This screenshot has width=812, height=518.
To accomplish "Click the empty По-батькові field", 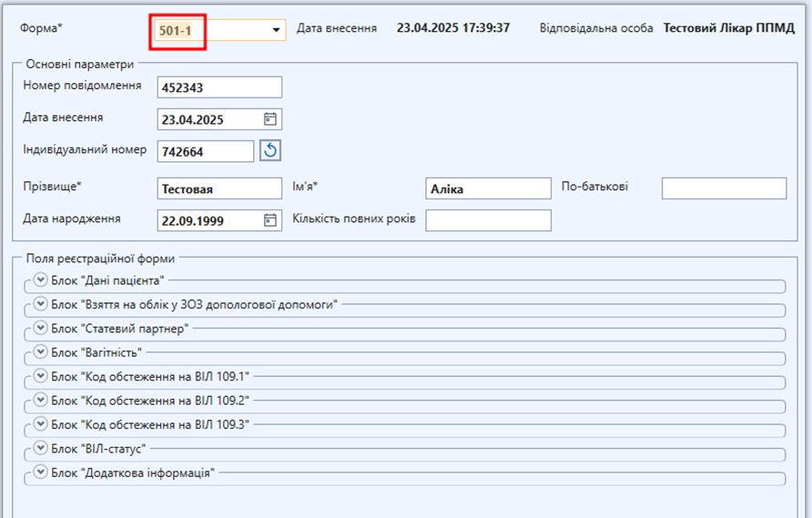I will pos(723,188).
